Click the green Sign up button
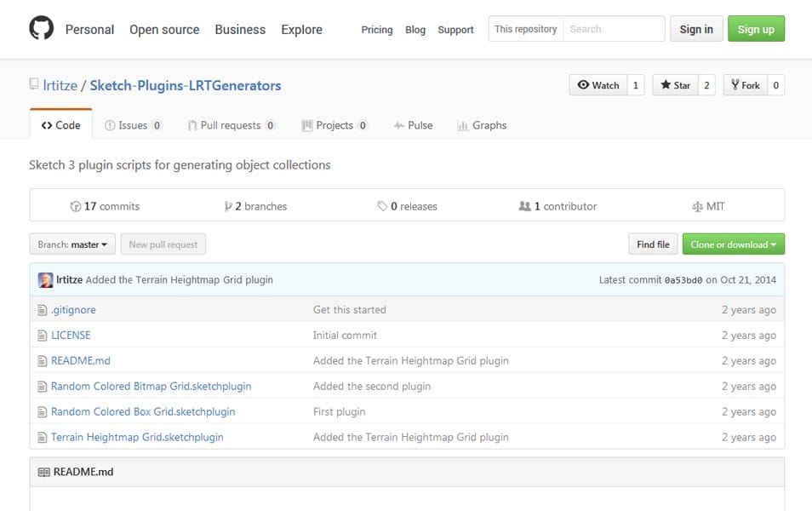 756,29
